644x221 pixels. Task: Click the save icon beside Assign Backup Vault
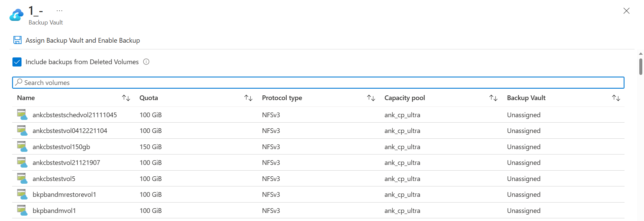click(x=17, y=40)
